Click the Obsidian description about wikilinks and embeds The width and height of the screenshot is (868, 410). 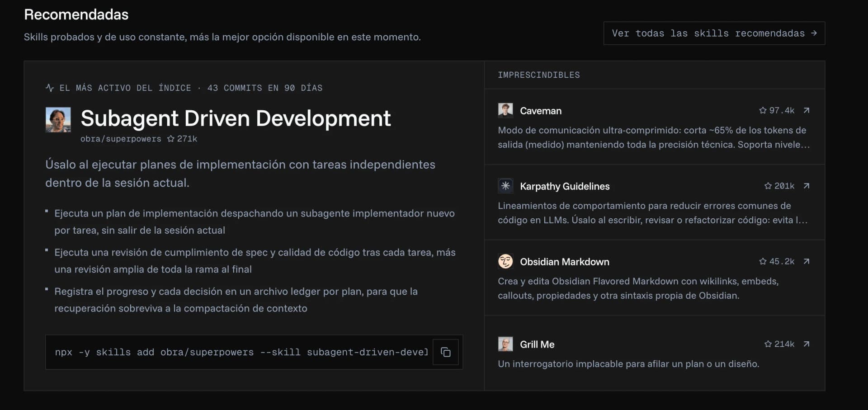pyautogui.click(x=638, y=288)
